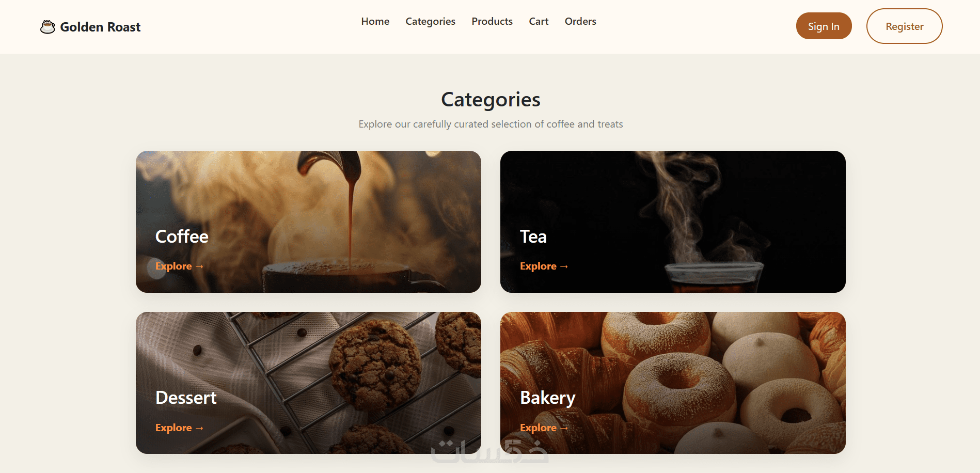Open the Home menu item
This screenshot has width=980, height=473.
click(x=375, y=21)
